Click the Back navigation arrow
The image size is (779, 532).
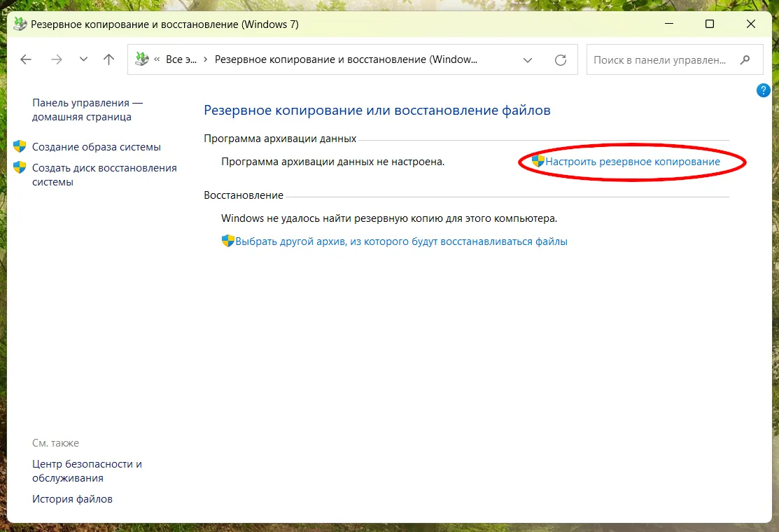point(26,59)
